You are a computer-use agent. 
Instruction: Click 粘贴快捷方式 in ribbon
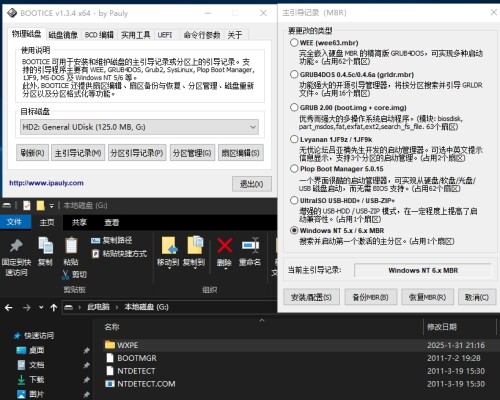[x=119, y=254]
